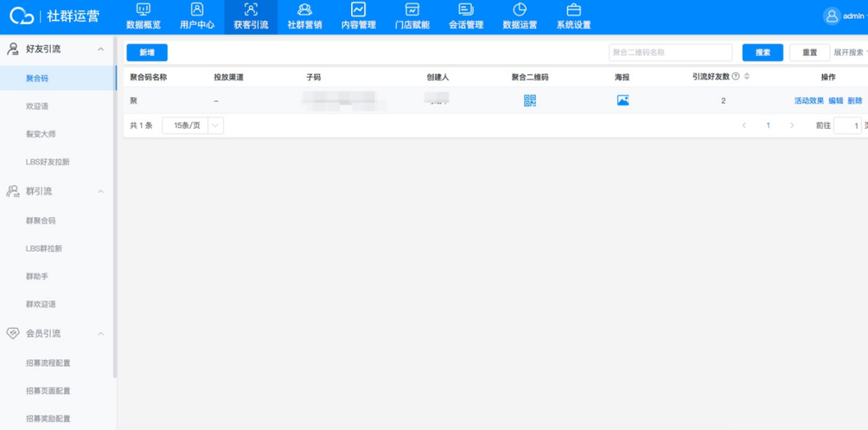This screenshot has height=430, width=868.
Task: Select page 1 in pagination
Action: point(768,125)
